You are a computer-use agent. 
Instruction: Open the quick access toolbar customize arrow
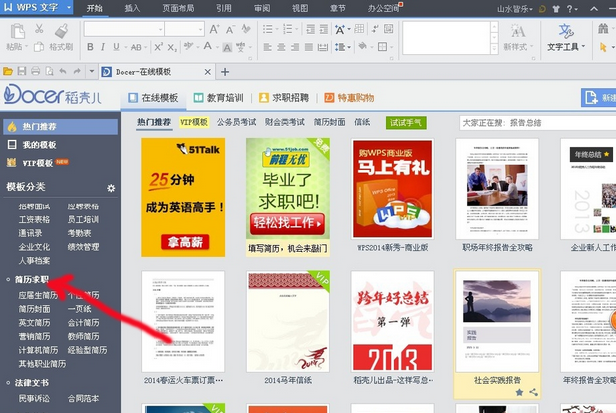click(92, 72)
